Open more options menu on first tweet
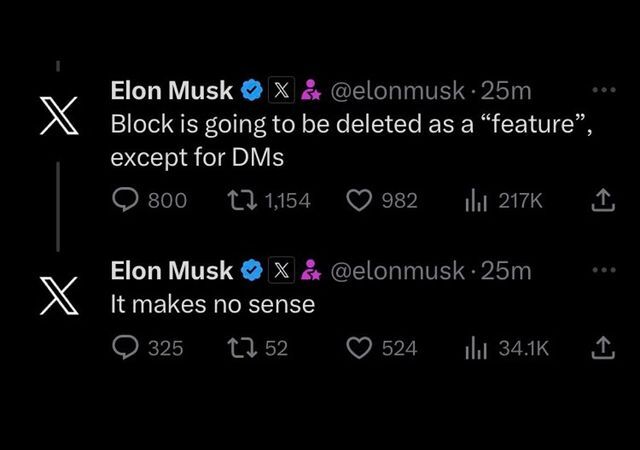Image resolution: width=640 pixels, height=450 pixels. [x=604, y=89]
